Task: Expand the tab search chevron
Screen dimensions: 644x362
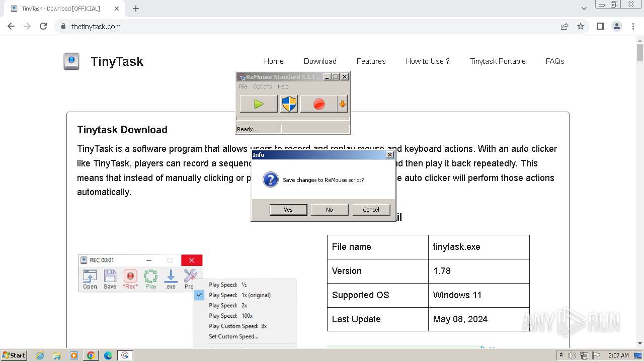Action: (x=584, y=9)
